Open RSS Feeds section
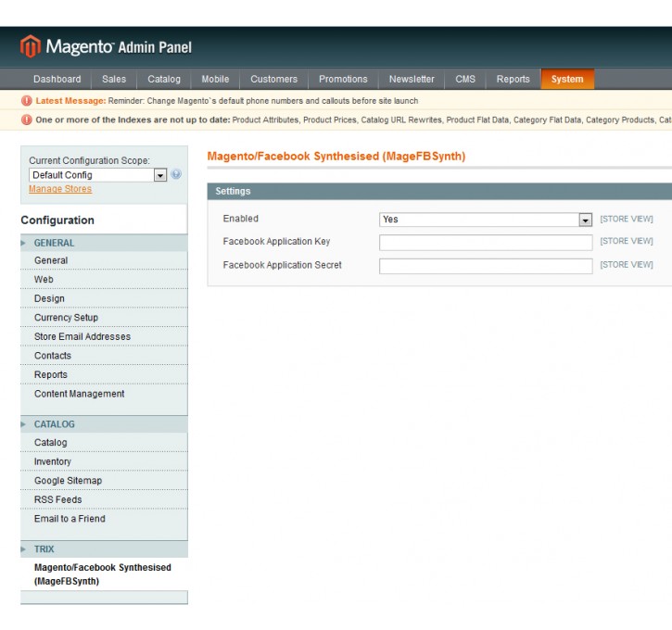This screenshot has width=672, height=630. 104,499
